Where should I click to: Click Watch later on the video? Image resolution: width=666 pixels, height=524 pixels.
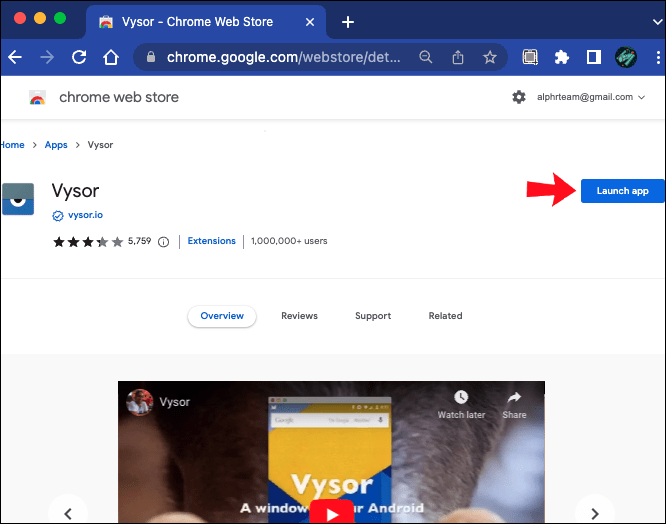coord(461,405)
